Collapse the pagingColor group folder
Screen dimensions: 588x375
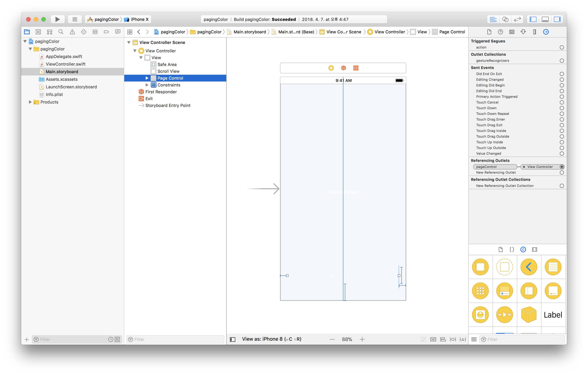(x=30, y=49)
